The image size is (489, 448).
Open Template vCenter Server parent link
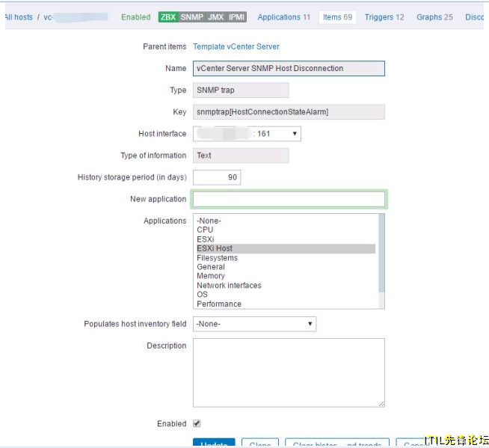tap(236, 46)
